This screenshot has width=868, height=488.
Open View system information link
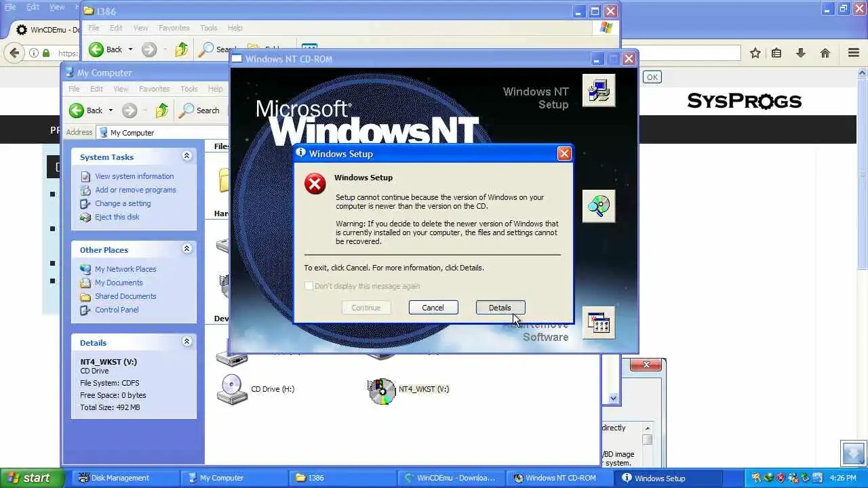pos(134,176)
